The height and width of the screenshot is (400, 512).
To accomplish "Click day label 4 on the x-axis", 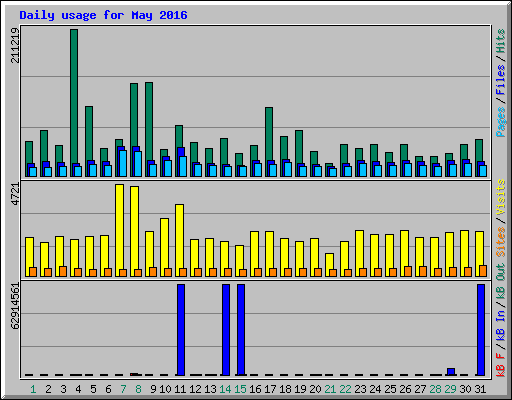I will coord(78,389).
